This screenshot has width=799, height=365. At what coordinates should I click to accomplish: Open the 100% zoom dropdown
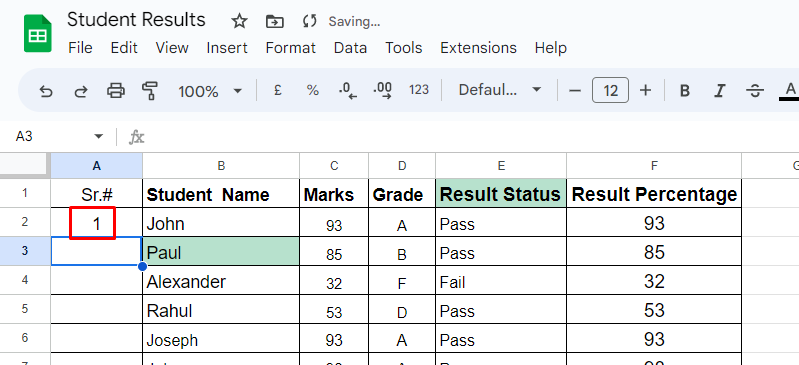click(x=209, y=91)
